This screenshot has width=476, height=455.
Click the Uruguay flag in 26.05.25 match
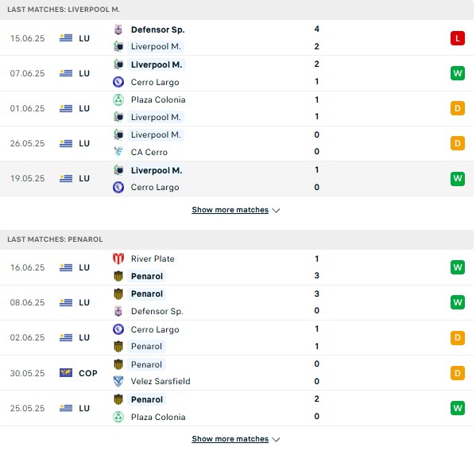[66, 143]
